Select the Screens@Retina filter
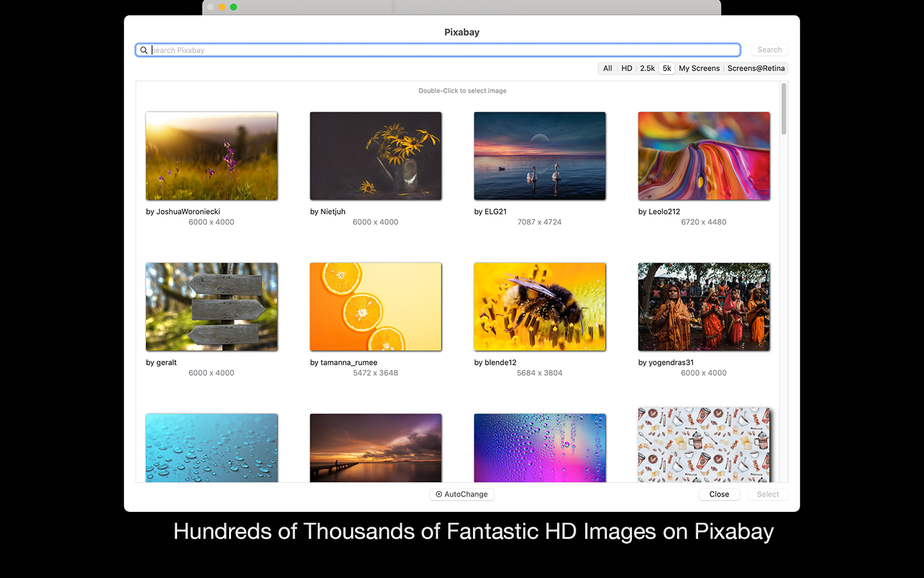Viewport: 924px width, 578px height. coord(756,69)
